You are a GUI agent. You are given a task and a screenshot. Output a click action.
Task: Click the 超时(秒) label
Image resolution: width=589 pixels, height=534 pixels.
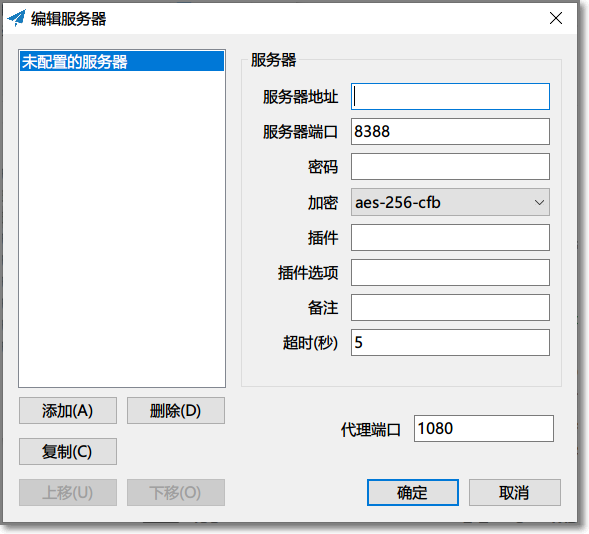310,342
